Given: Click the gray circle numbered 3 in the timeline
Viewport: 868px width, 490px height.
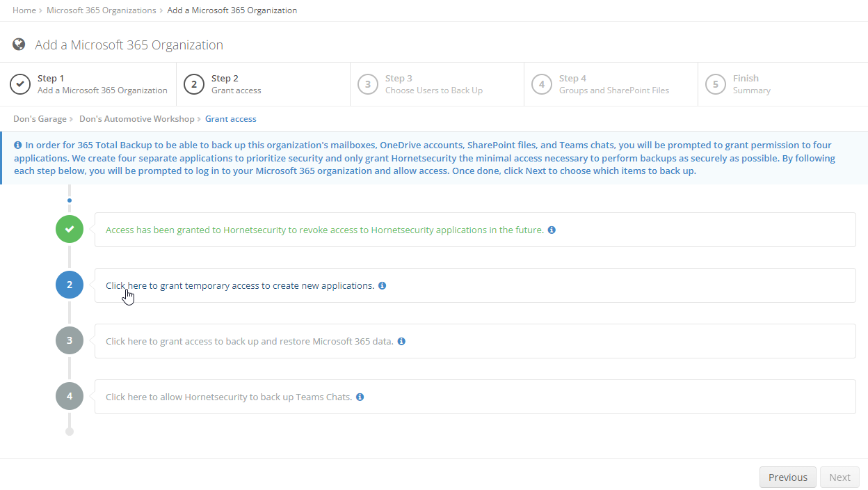Looking at the screenshot, I should [x=70, y=340].
